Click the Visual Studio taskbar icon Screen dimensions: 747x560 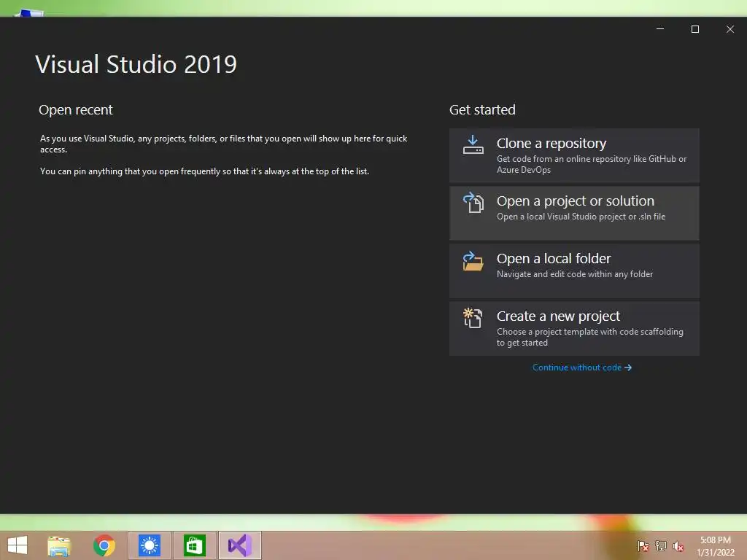click(239, 545)
